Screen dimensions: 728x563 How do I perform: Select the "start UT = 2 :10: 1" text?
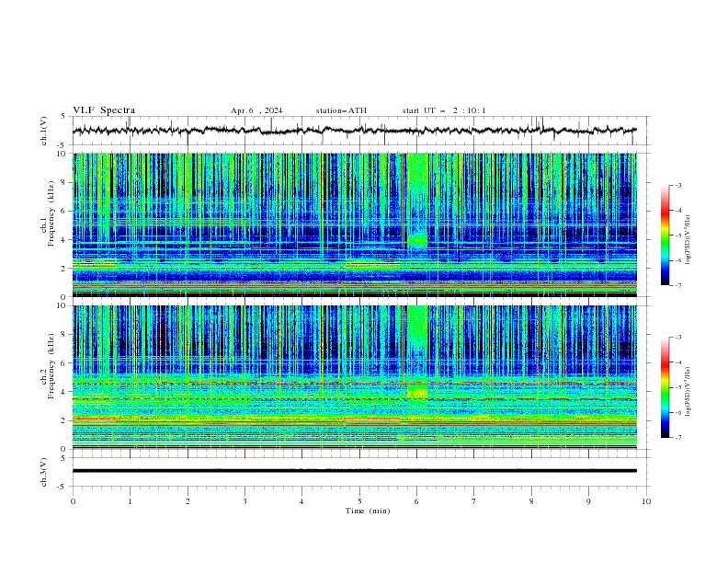click(x=444, y=110)
